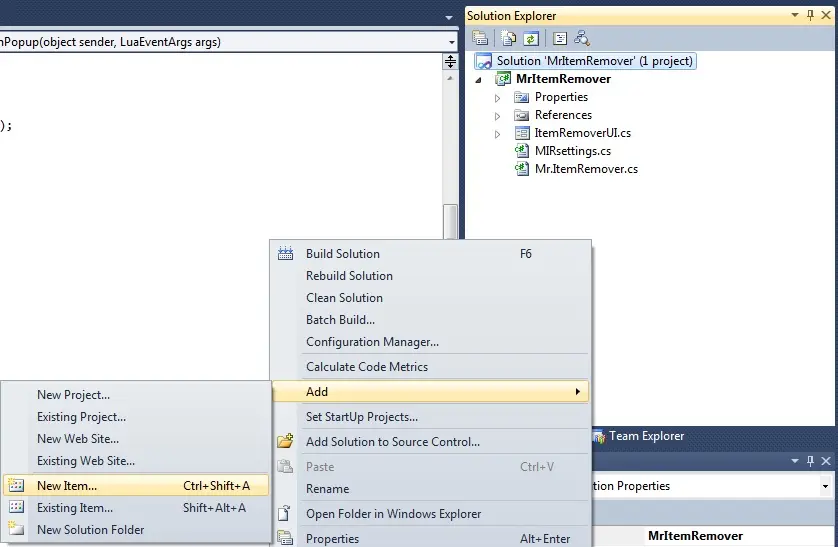Expand the ItemRemoverUI.cs node

(x=497, y=134)
